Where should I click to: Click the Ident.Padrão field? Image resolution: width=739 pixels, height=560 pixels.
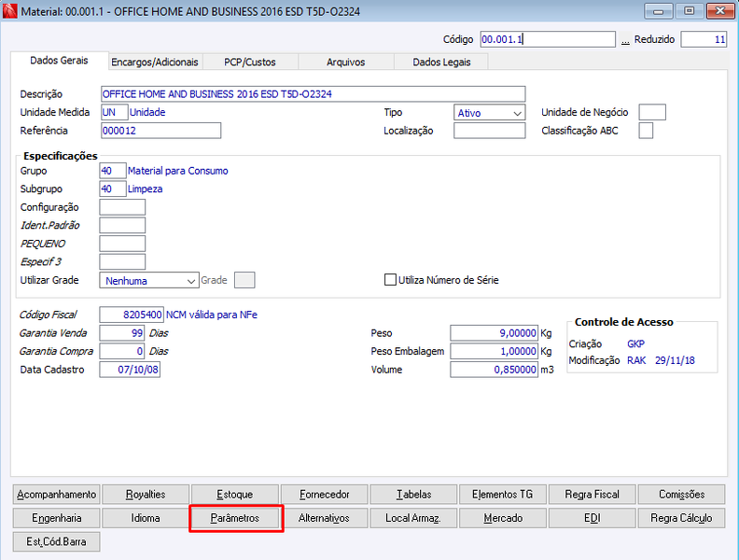pyautogui.click(x=122, y=225)
